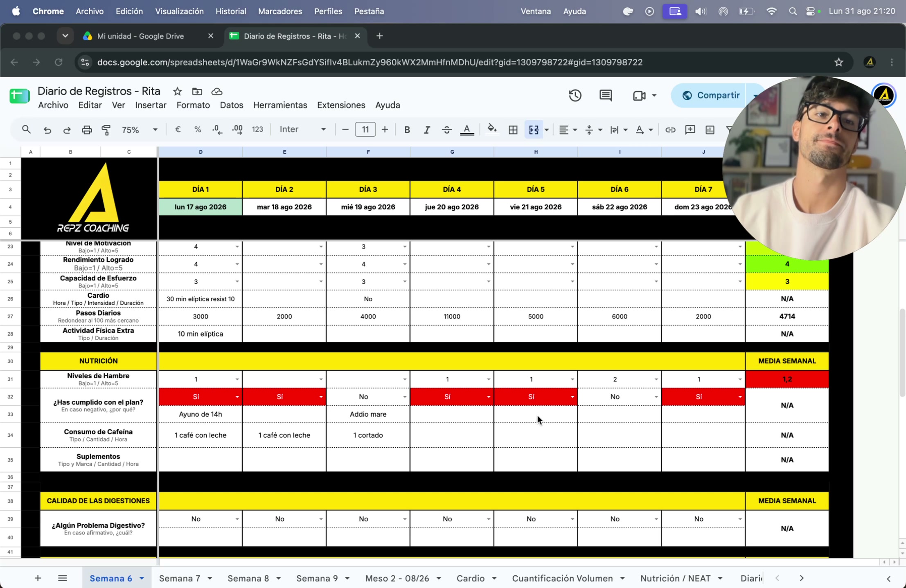Start a video call from Meet icon

tap(639, 95)
